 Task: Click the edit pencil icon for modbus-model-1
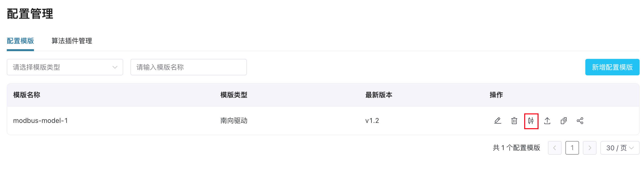point(498,121)
